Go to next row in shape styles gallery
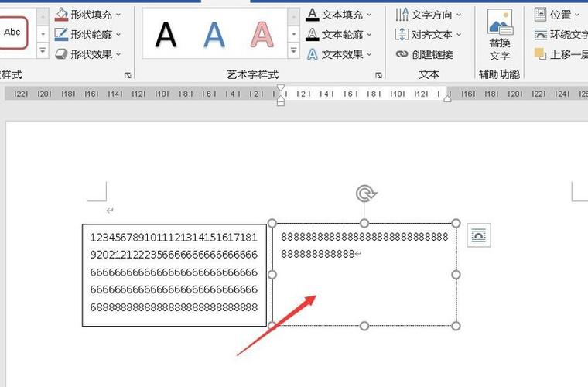This screenshot has width=588, height=387. pyautogui.click(x=43, y=34)
